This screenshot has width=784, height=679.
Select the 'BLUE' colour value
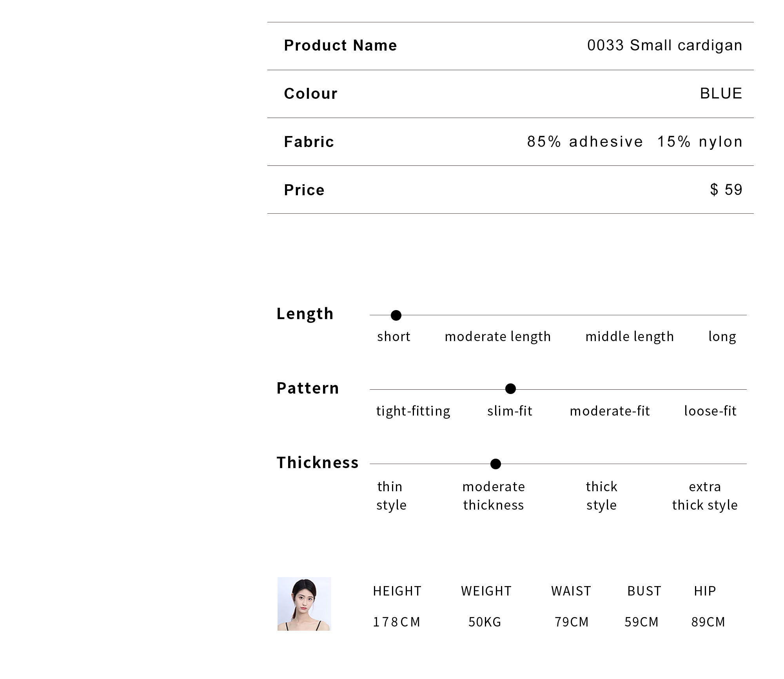[x=721, y=93]
